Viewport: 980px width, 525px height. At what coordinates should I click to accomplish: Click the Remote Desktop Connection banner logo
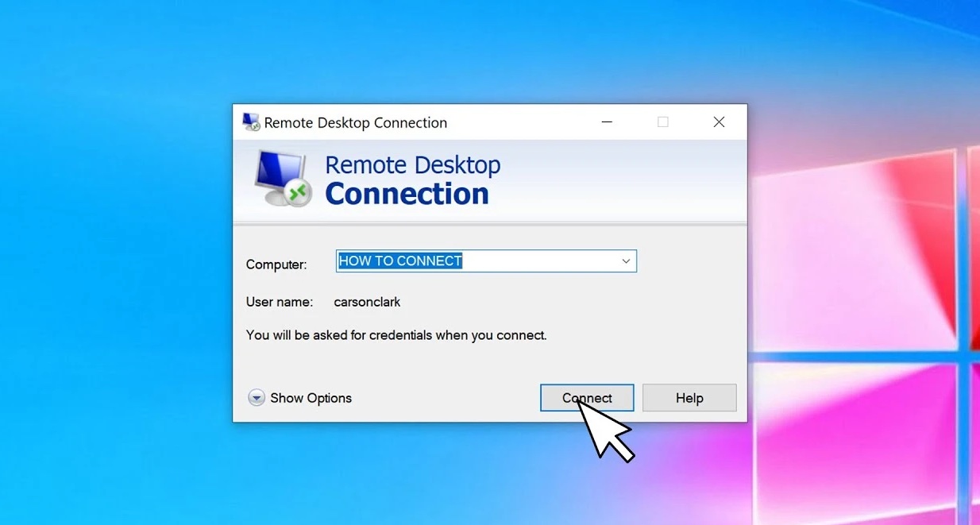point(283,180)
